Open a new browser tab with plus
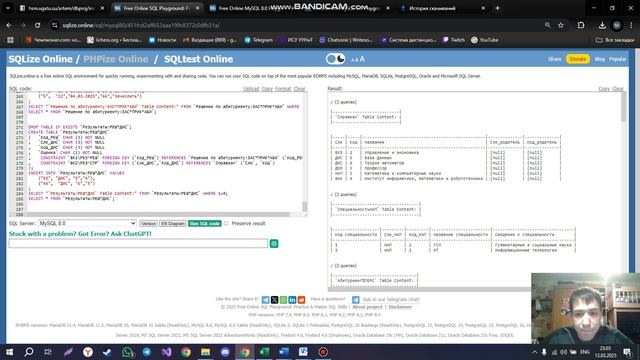Screen dimensions: 640x360 (497, 8)
